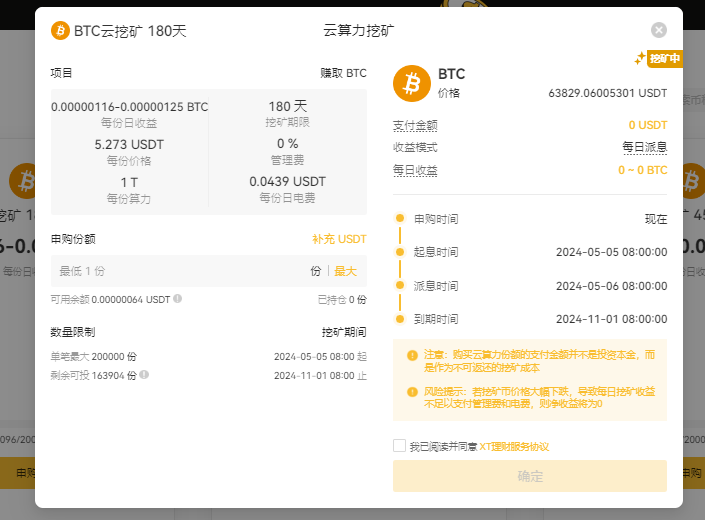The image size is (705, 520).
Task: Click the 0 USDT payment amount value
Action: [648, 125]
